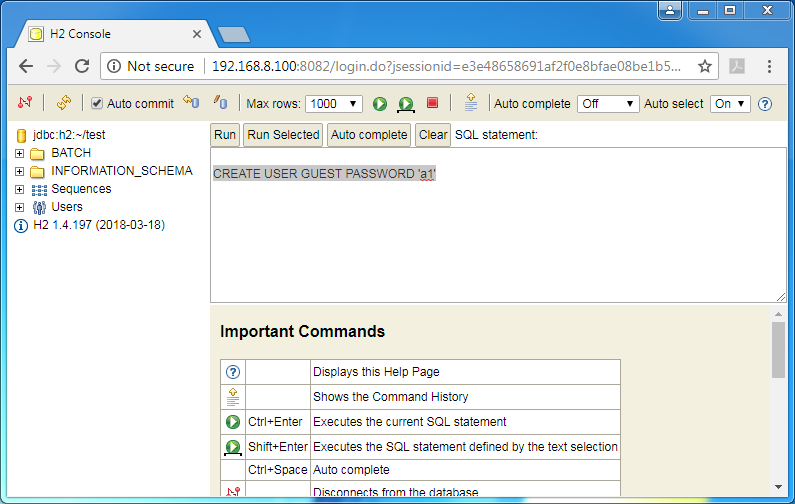Viewport: 795px width, 504px height.
Task: Click the PDF extension icon in the browser toolbar
Action: point(737,66)
